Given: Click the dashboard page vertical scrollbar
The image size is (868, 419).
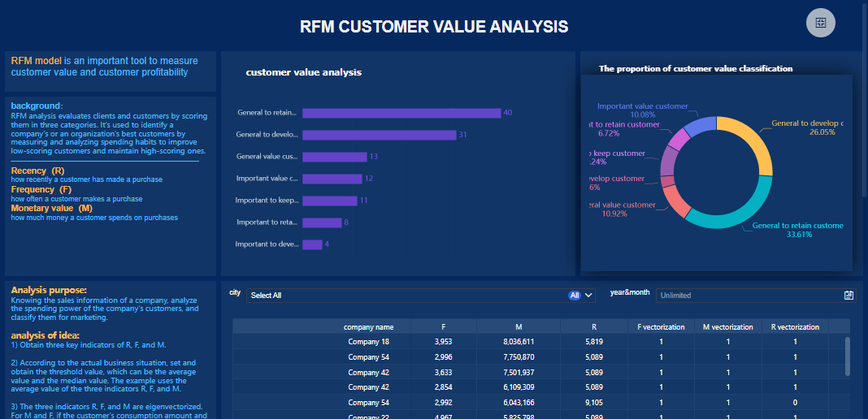Looking at the screenshot, I should point(863,97).
